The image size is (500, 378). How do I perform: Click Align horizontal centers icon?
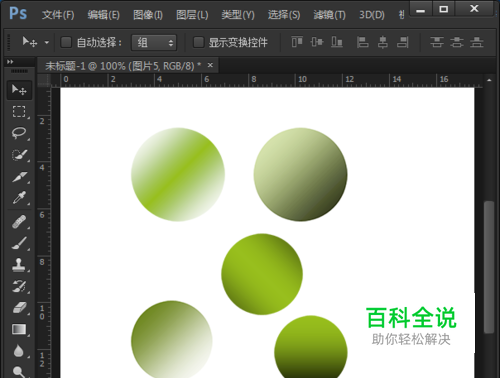pos(383,42)
